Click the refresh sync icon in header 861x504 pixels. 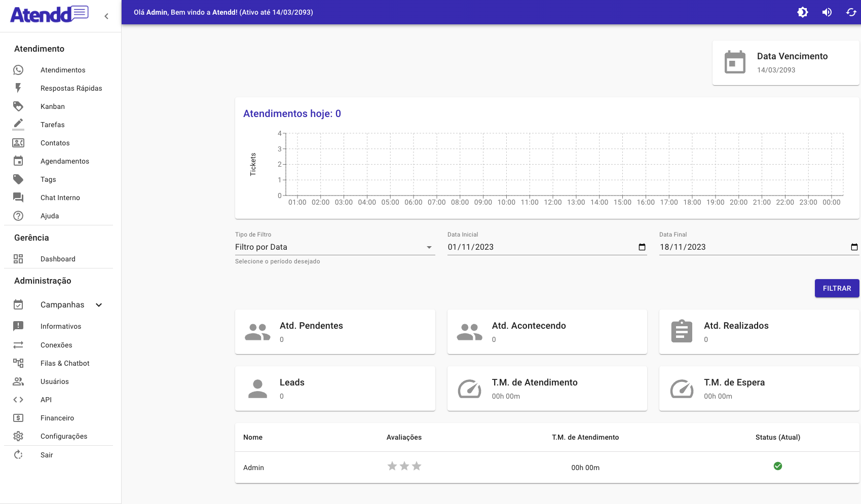851,12
